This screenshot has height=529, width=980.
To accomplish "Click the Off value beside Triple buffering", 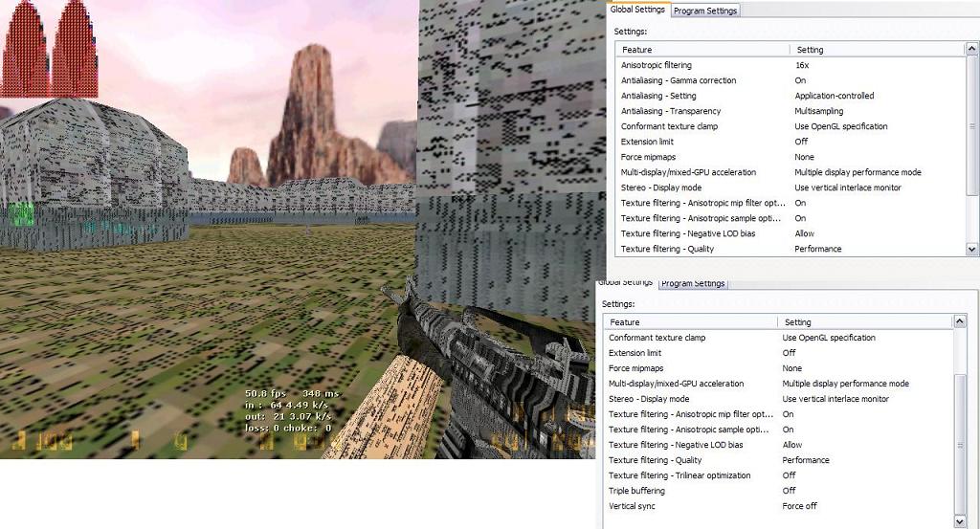I will click(789, 491).
